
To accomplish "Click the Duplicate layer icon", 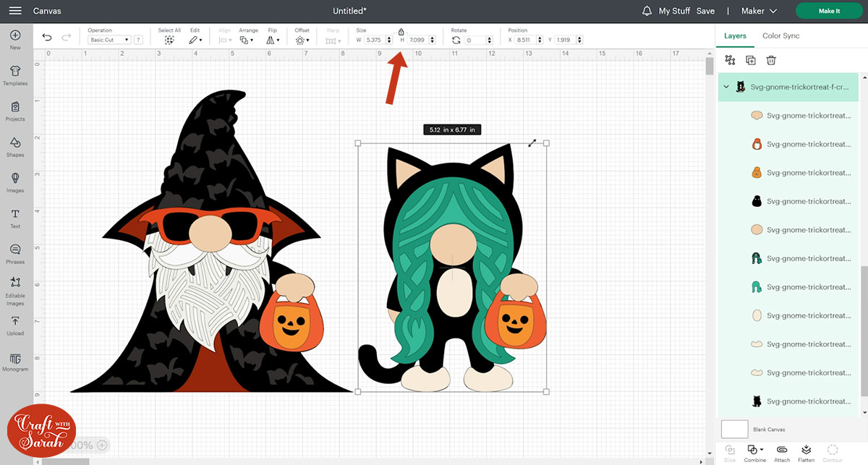I will pos(750,61).
